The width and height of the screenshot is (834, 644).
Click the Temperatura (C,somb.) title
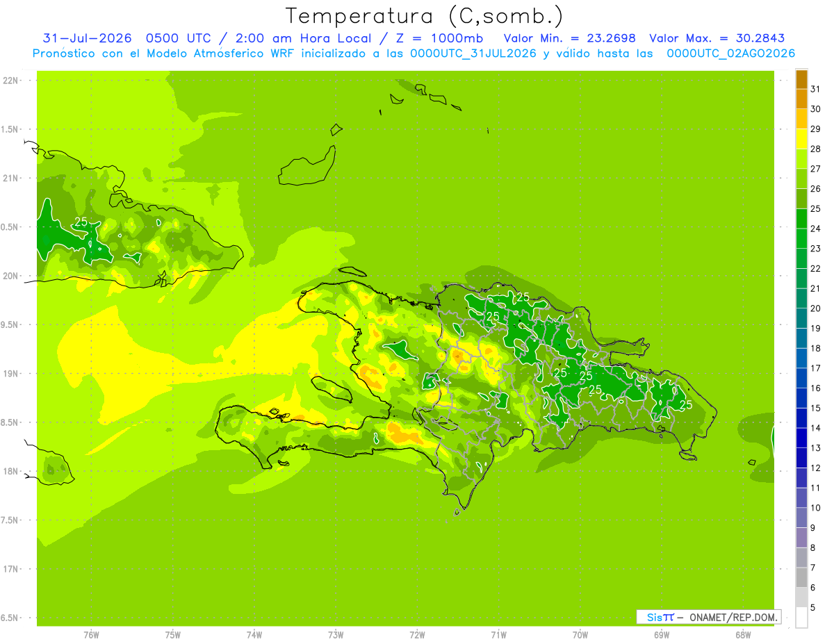(425, 15)
